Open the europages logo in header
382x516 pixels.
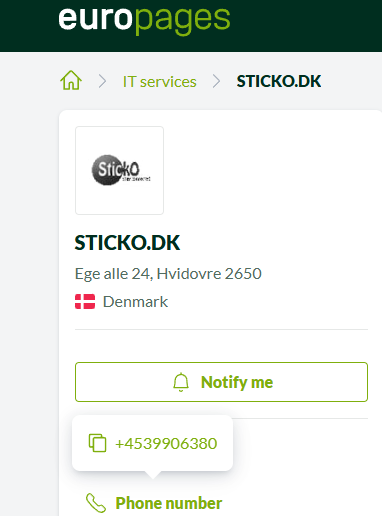144,19
